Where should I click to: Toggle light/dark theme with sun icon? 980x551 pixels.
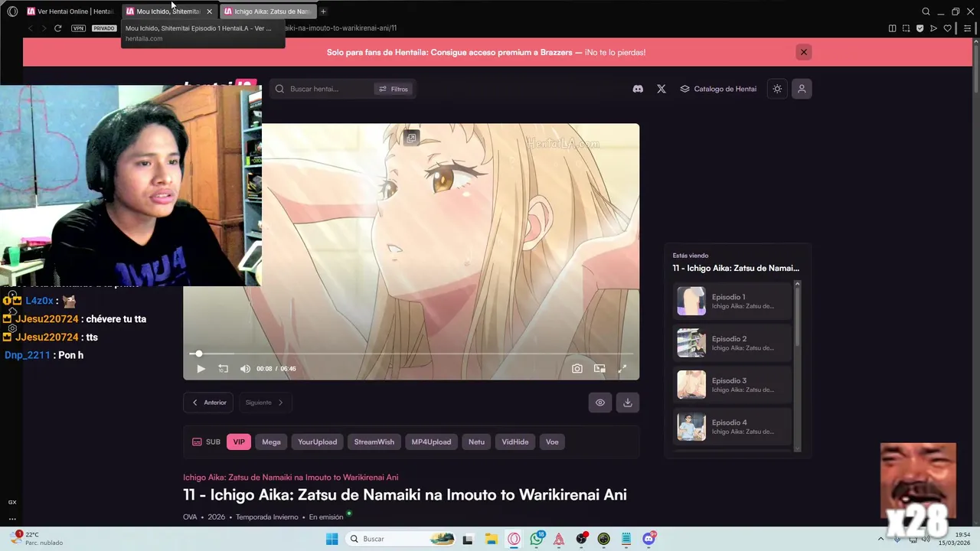[777, 89]
